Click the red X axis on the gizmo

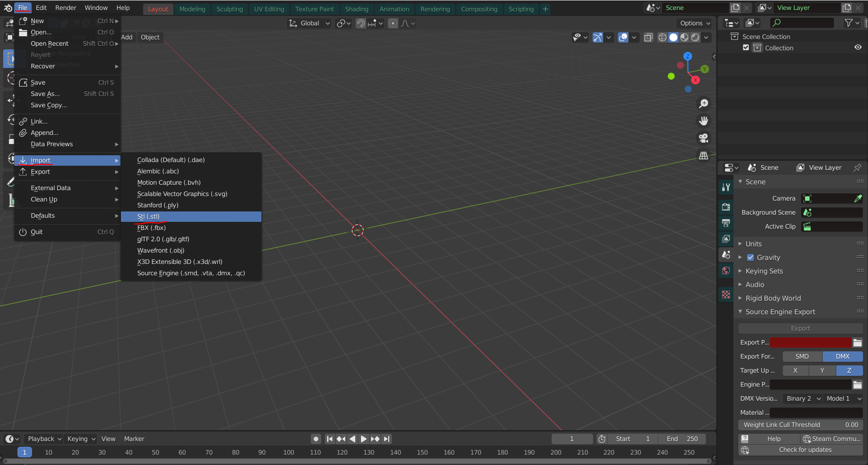(695, 80)
